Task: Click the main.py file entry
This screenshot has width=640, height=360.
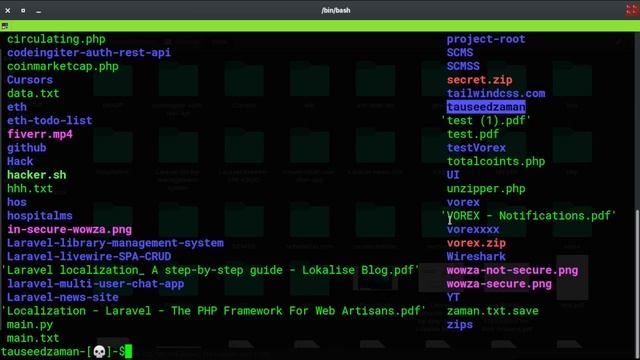Action: 30,324
